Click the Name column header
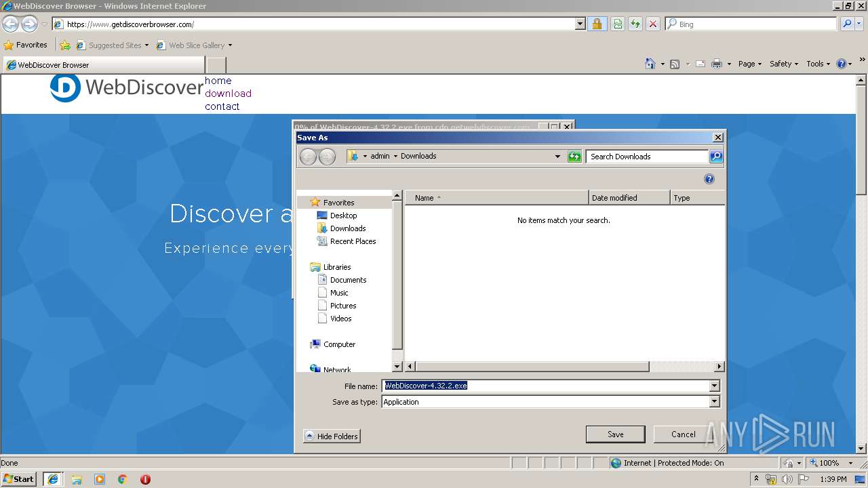This screenshot has width=868, height=488. click(x=497, y=198)
